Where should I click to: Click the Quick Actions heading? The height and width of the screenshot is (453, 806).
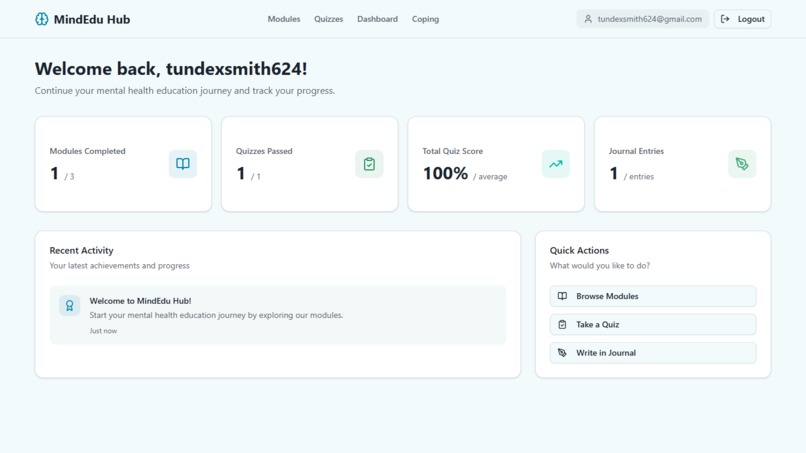(579, 250)
